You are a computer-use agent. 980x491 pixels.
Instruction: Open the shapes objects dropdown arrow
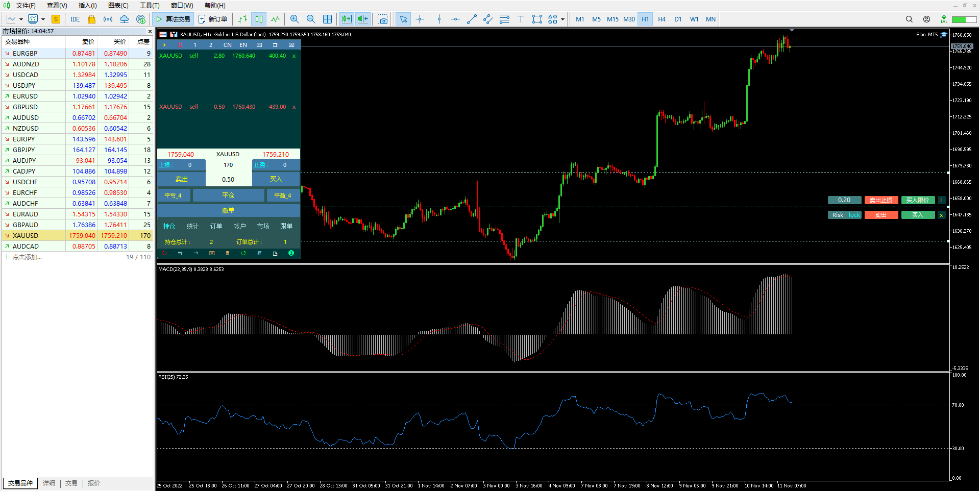click(562, 19)
